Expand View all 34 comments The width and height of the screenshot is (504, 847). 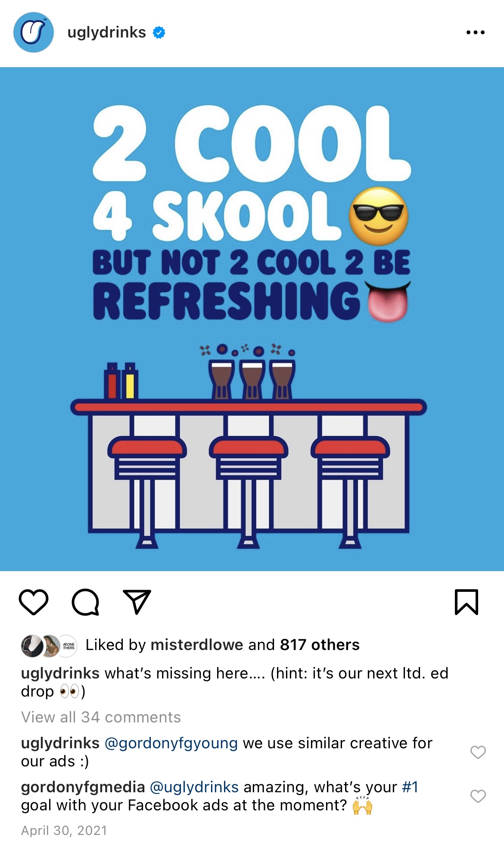point(101,717)
